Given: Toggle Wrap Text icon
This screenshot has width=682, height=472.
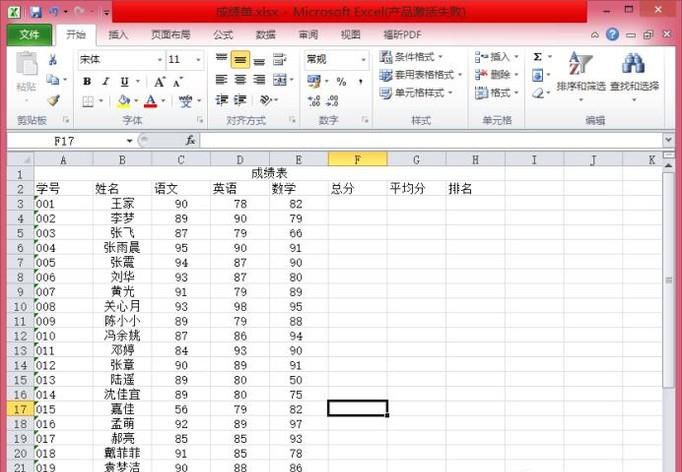Looking at the screenshot, I should (279, 60).
